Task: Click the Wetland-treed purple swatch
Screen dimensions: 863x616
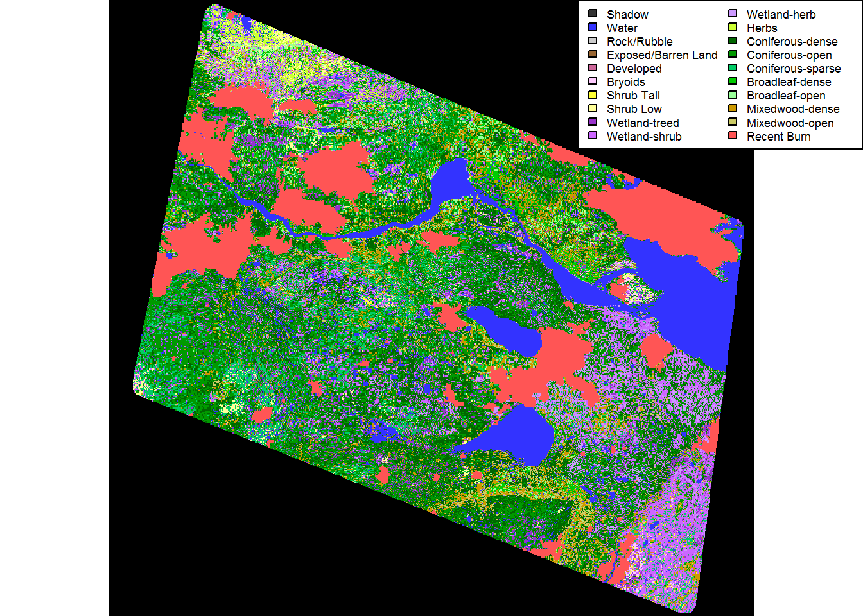Action: click(x=593, y=122)
